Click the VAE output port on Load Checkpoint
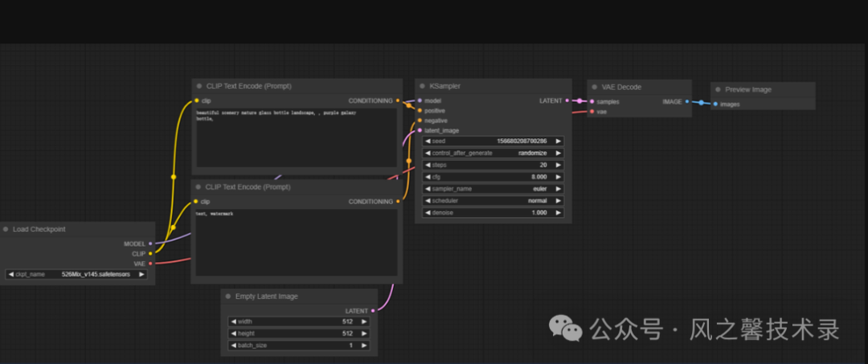 (x=150, y=263)
